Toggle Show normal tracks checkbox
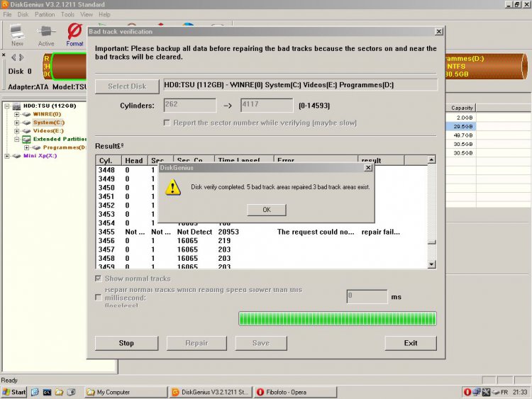The image size is (532, 399). click(x=99, y=279)
